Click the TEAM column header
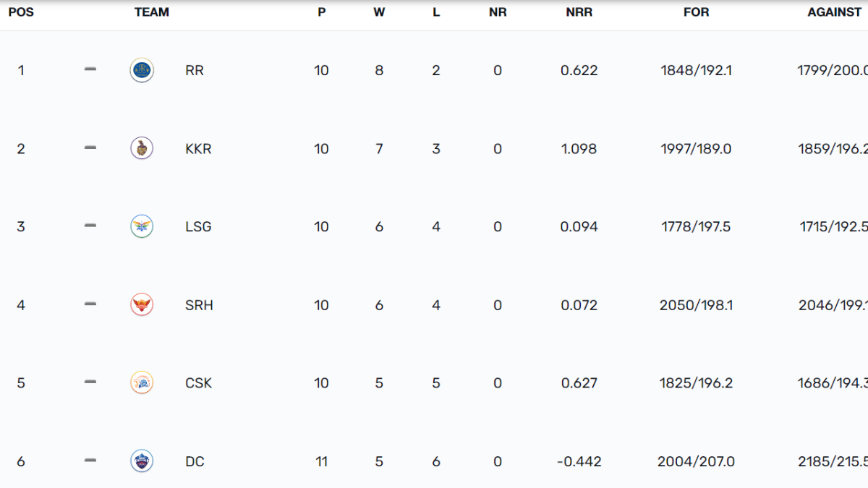 point(152,12)
